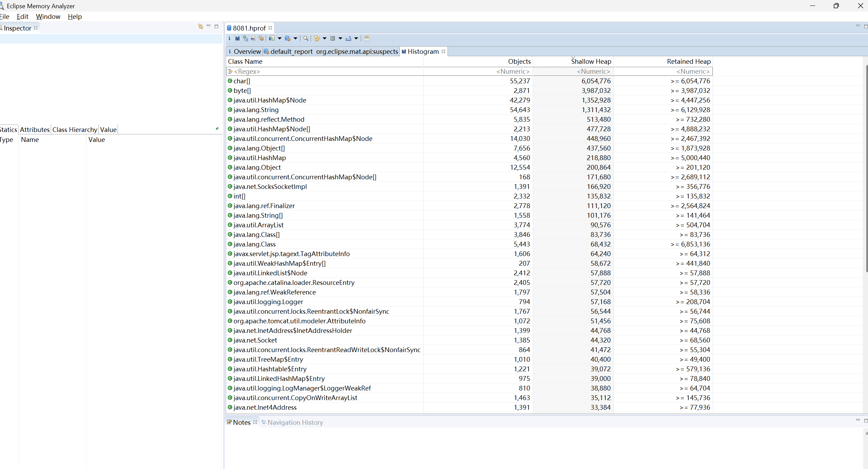
Task: Click the Regex class name filter field
Action: [324, 71]
